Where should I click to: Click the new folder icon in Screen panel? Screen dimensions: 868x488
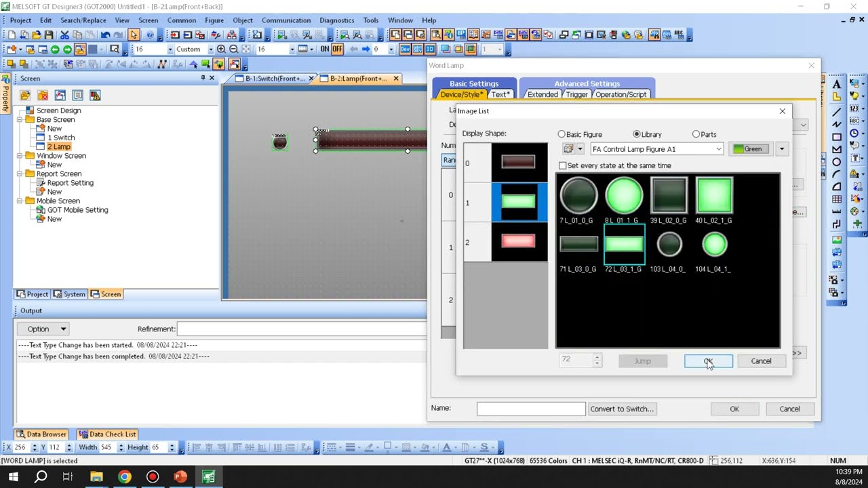pos(25,95)
